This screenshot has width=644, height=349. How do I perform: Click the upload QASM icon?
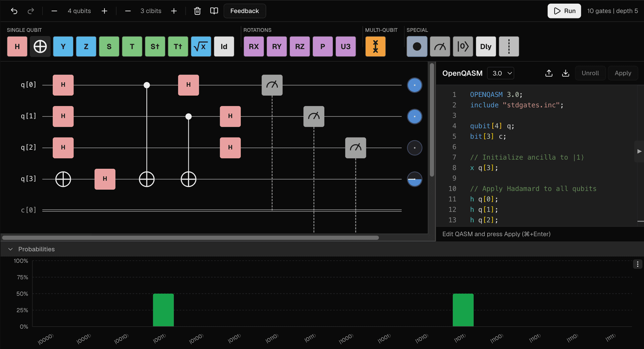coord(549,73)
